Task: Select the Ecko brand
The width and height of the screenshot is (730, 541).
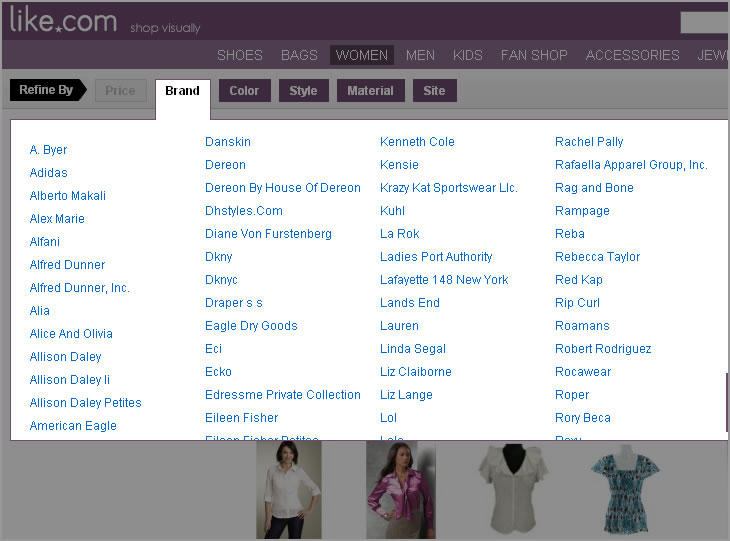Action: (x=218, y=372)
